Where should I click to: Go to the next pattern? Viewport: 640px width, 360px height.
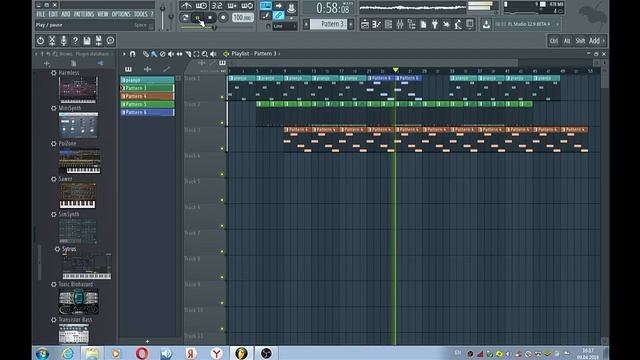click(x=351, y=24)
